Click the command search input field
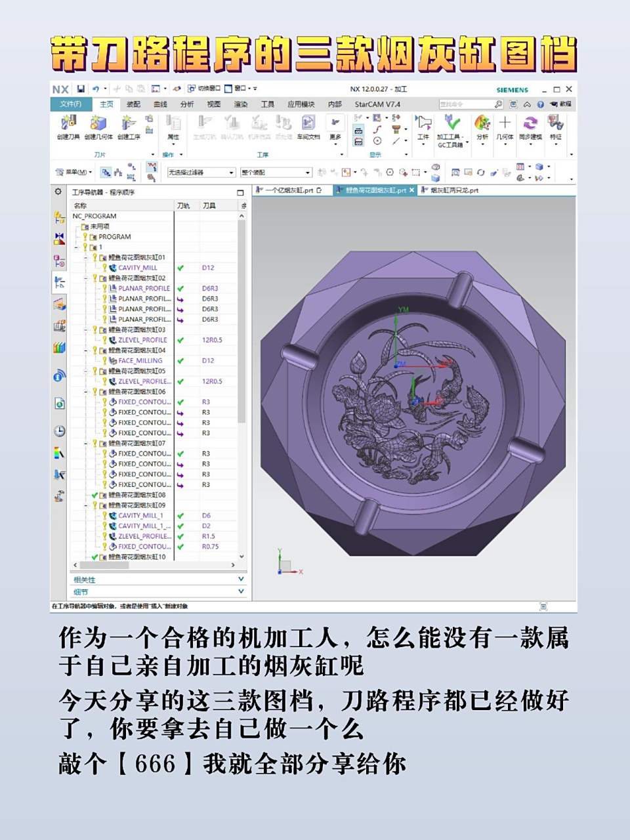Screen dimensions: 630x840 pyautogui.click(x=466, y=104)
